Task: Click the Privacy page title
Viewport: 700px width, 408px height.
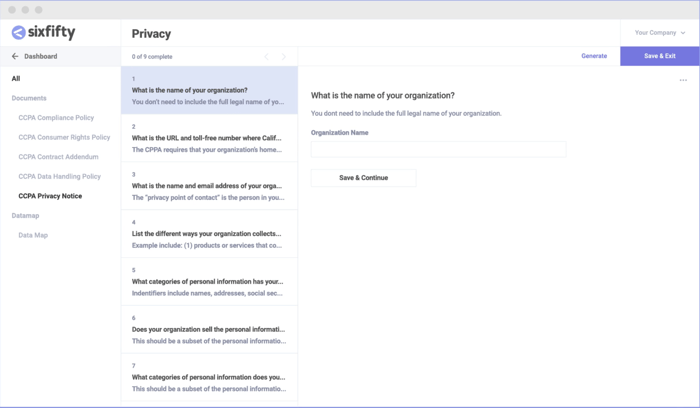Action: coord(151,34)
